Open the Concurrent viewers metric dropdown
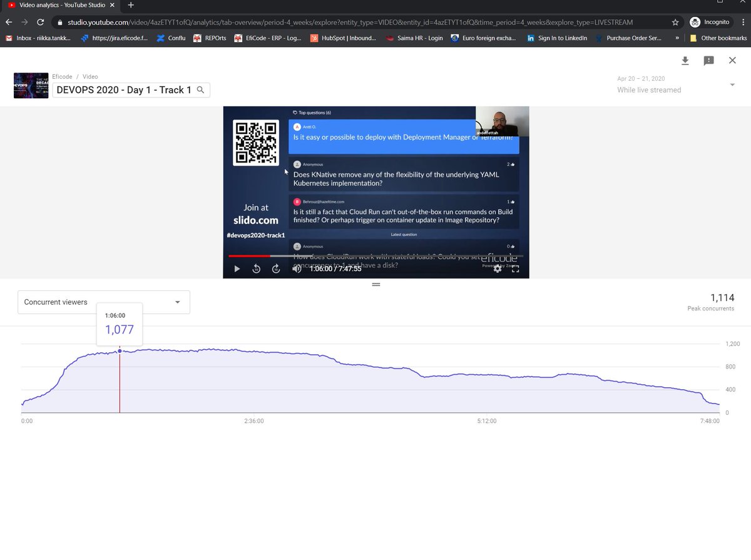The height and width of the screenshot is (560, 751). pyautogui.click(x=104, y=302)
